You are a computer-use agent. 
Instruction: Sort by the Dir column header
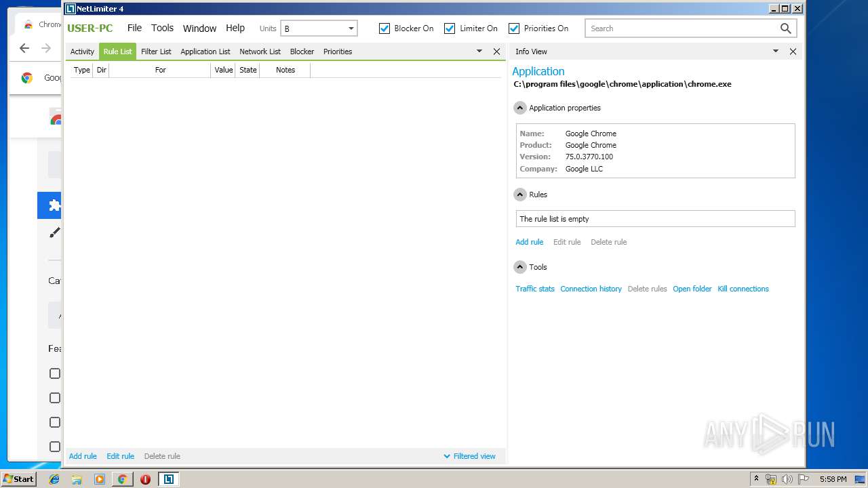point(102,70)
